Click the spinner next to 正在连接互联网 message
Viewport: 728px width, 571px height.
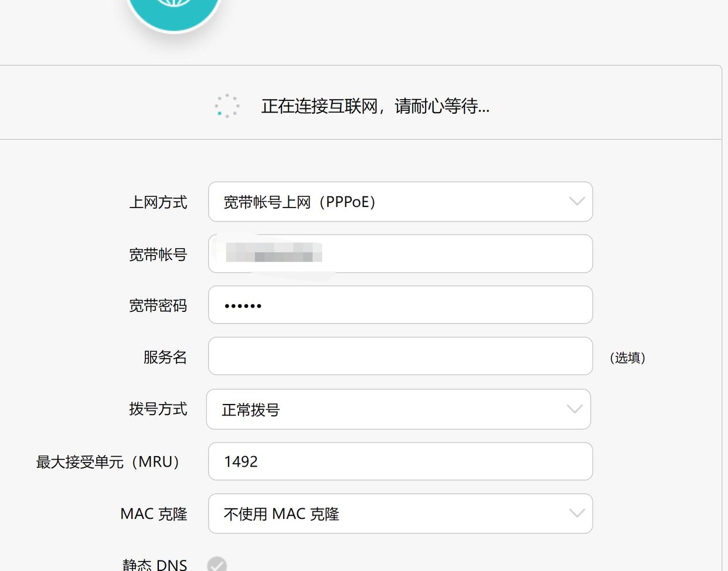coord(228,106)
